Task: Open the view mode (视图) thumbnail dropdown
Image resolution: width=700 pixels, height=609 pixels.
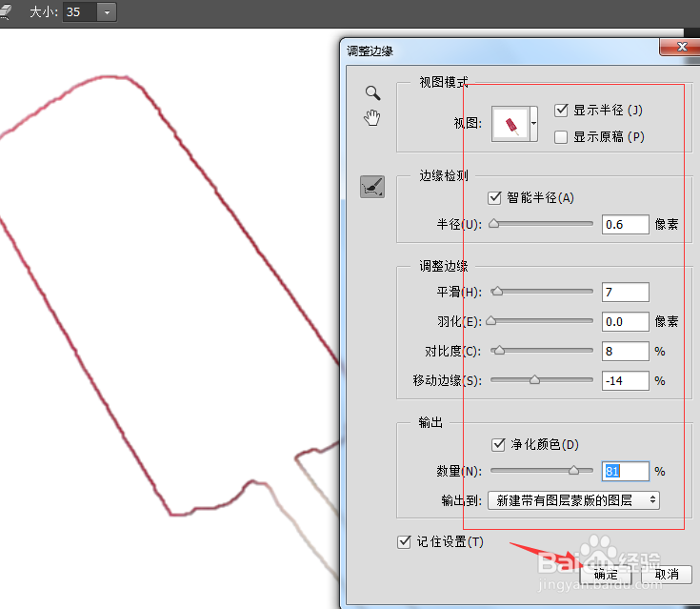Action: [x=533, y=124]
